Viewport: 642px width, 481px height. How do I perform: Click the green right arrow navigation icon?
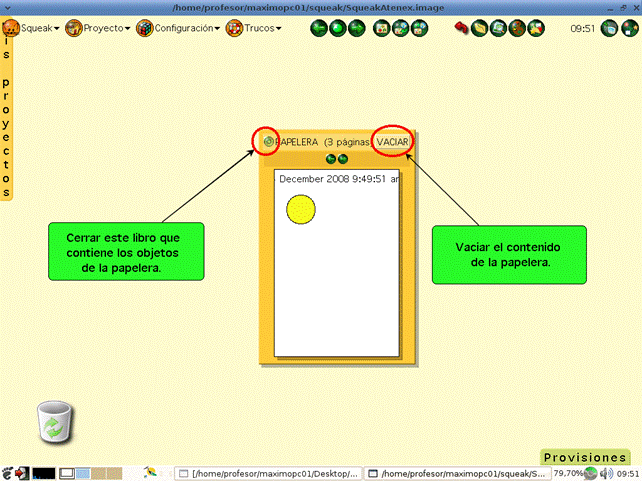(355, 28)
